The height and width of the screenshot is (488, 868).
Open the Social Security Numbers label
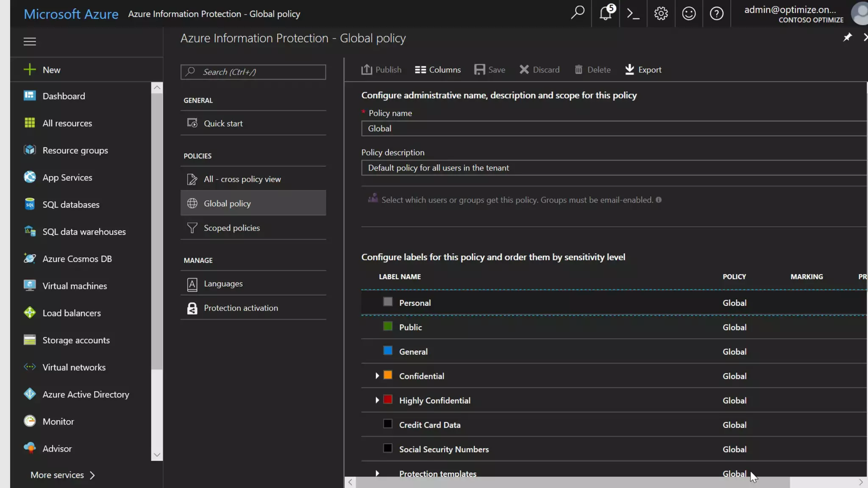pos(444,449)
